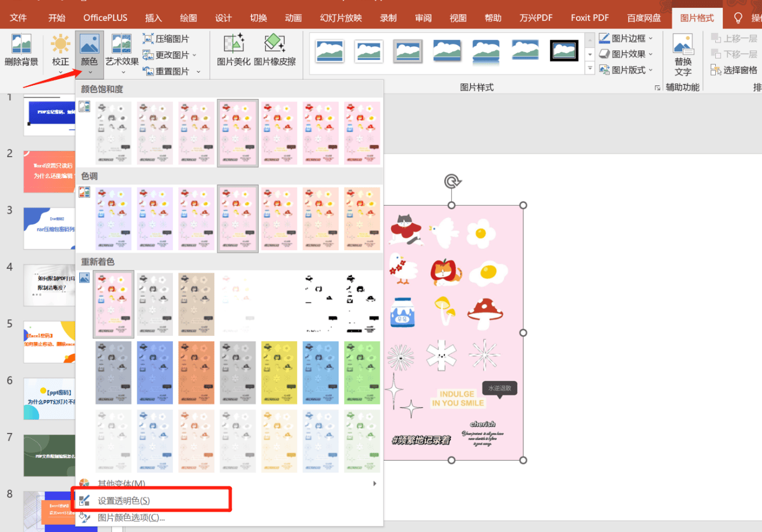Click the 艺术效果 artistic effects icon
The height and width of the screenshot is (532, 762).
tap(122, 44)
